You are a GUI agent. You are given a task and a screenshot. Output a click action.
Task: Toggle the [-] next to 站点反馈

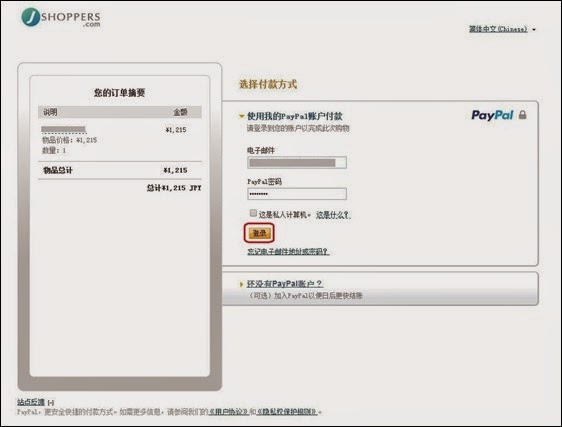51,403
